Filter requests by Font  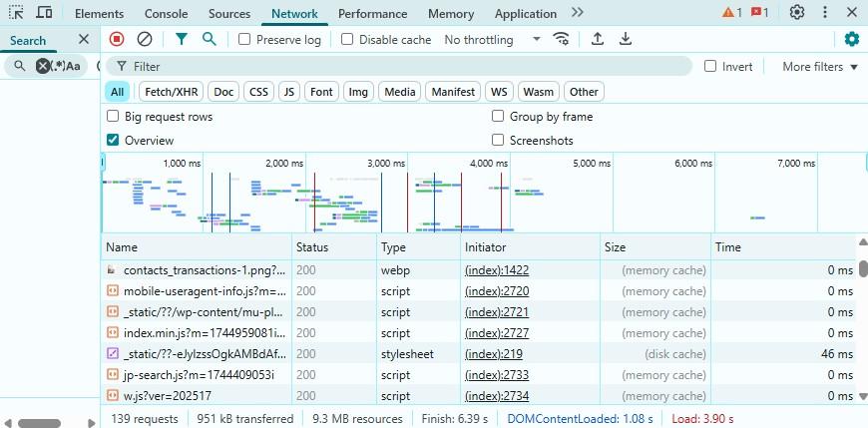[321, 92]
